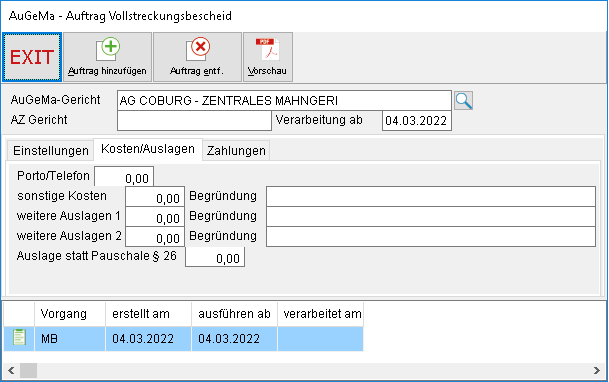Click the Porto/Telefon amount field

(124, 177)
